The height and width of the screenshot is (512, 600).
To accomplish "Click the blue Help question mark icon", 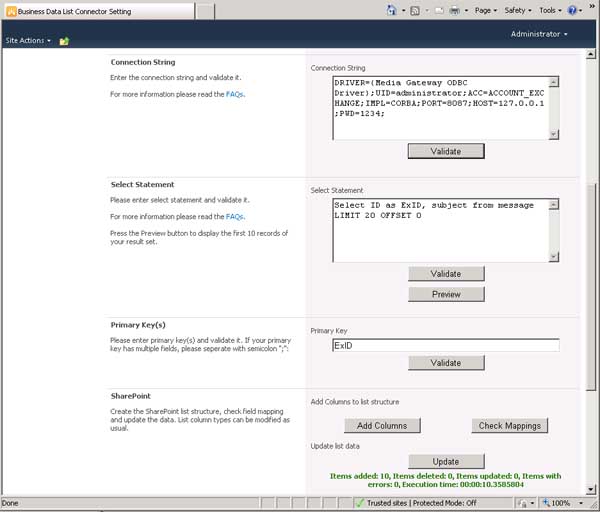I will coord(573,10).
